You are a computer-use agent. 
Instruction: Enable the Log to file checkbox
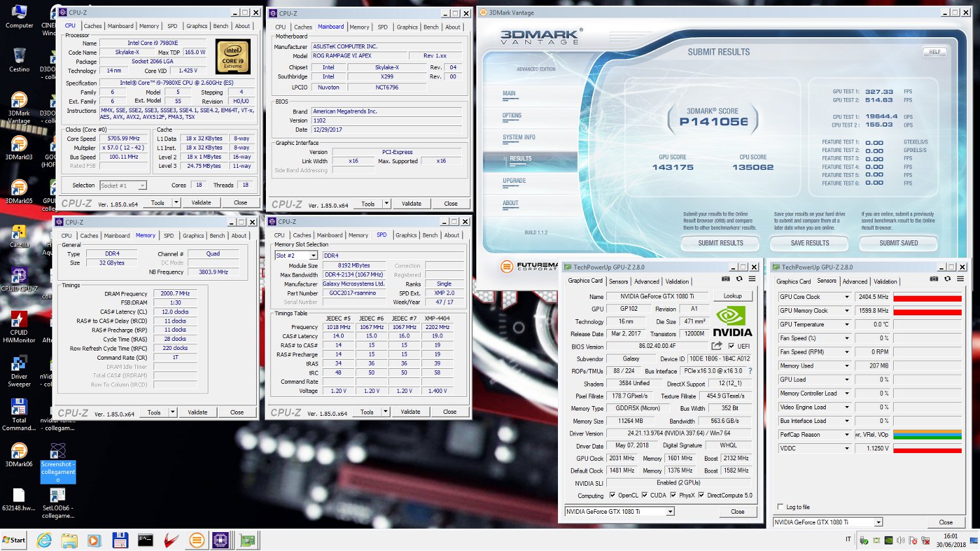781,507
